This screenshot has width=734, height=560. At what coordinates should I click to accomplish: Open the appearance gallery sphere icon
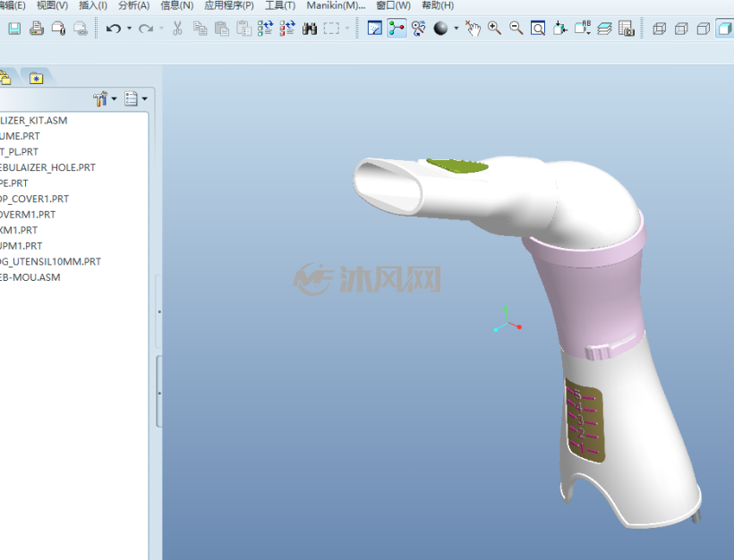pos(440,29)
